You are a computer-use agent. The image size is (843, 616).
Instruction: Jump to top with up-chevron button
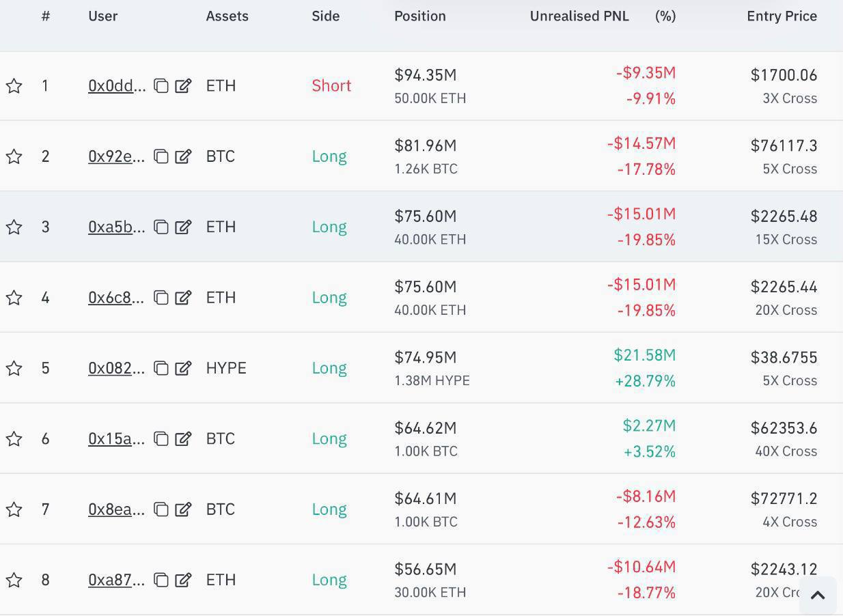818,595
